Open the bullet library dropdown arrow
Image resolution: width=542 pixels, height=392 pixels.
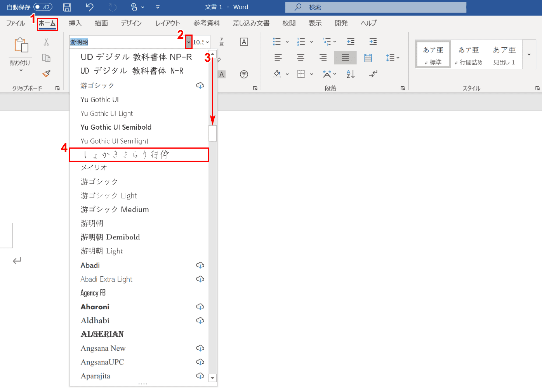(x=287, y=42)
